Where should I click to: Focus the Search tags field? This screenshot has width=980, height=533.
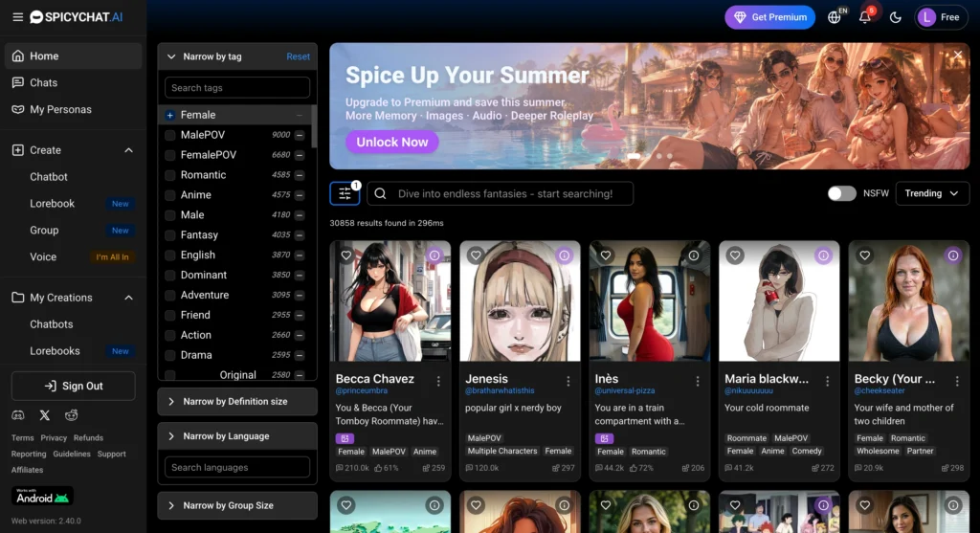pos(237,88)
